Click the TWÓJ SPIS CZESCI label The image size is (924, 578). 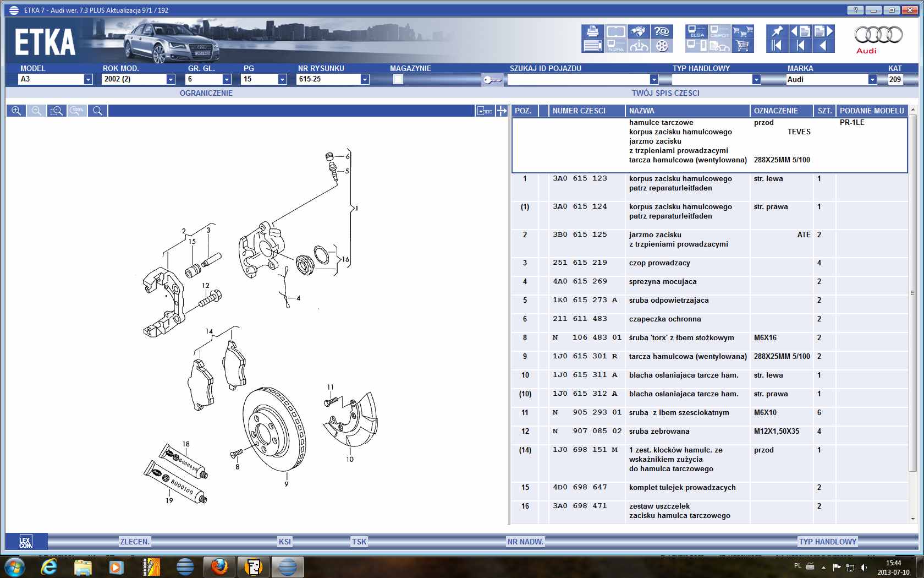tap(665, 93)
